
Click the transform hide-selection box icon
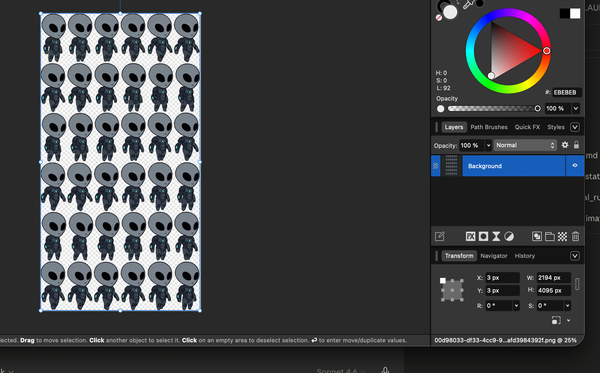click(x=556, y=321)
